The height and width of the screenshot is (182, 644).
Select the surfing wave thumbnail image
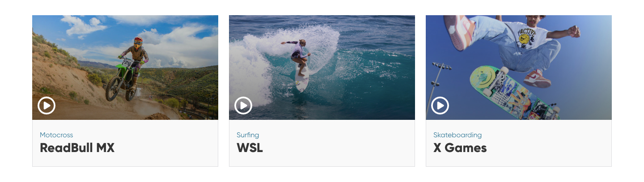coord(322,68)
